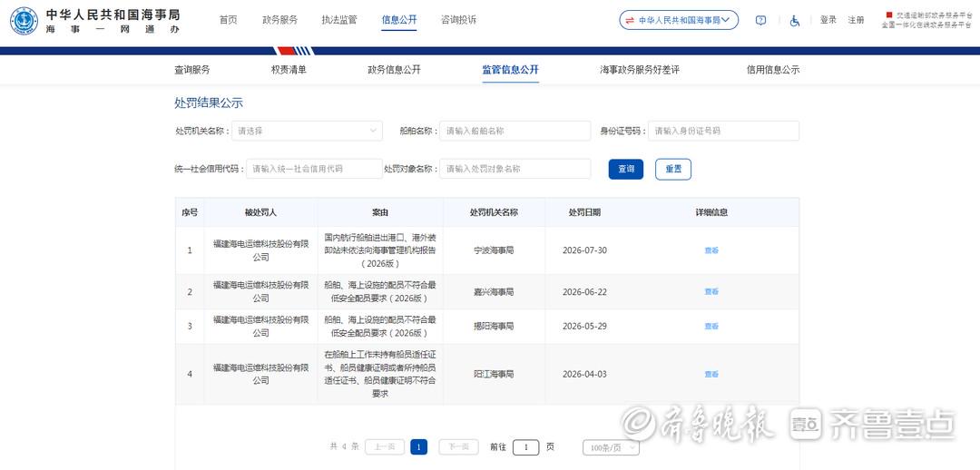Viewport: 980px width, 470px height.
Task: Click the 被处罚人 column header
Action: coord(260,212)
